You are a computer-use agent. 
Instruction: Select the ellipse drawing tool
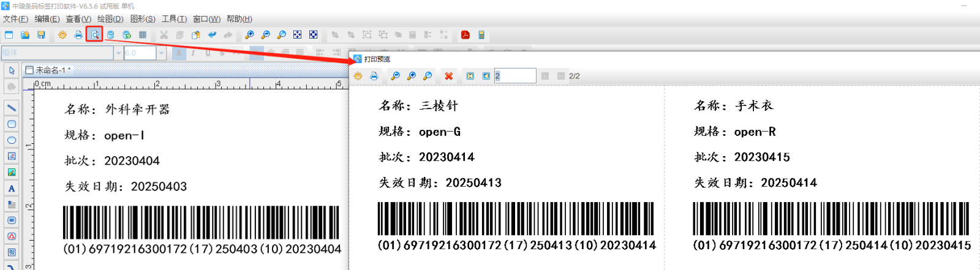[x=12, y=140]
